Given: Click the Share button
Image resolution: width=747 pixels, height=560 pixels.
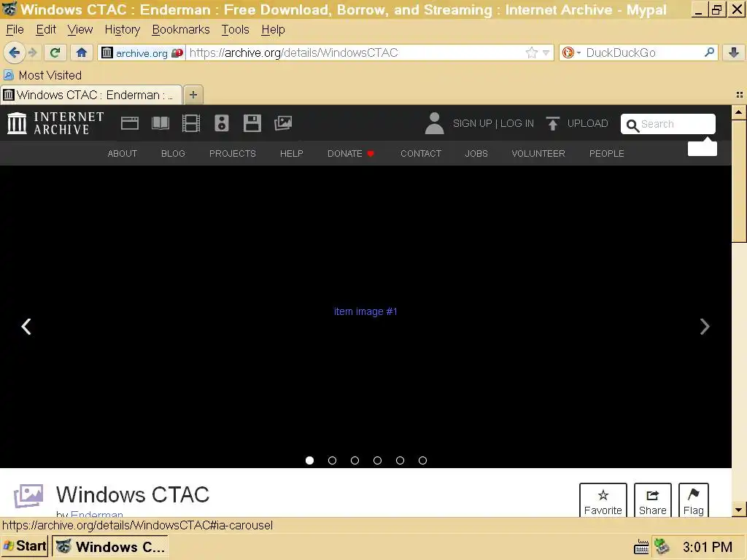Looking at the screenshot, I should click(653, 500).
